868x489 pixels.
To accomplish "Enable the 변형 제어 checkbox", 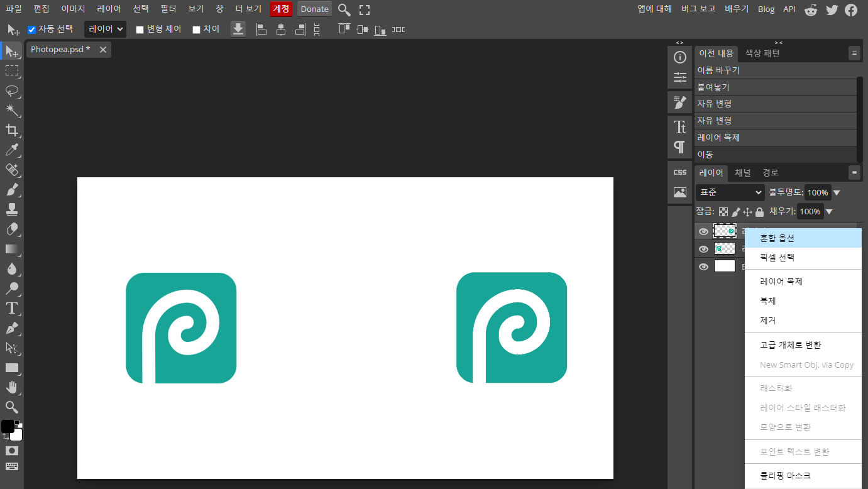I will click(x=140, y=30).
